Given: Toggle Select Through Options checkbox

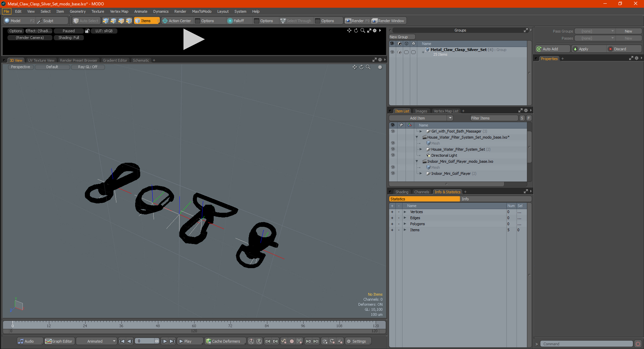Looking at the screenshot, I should point(318,21).
